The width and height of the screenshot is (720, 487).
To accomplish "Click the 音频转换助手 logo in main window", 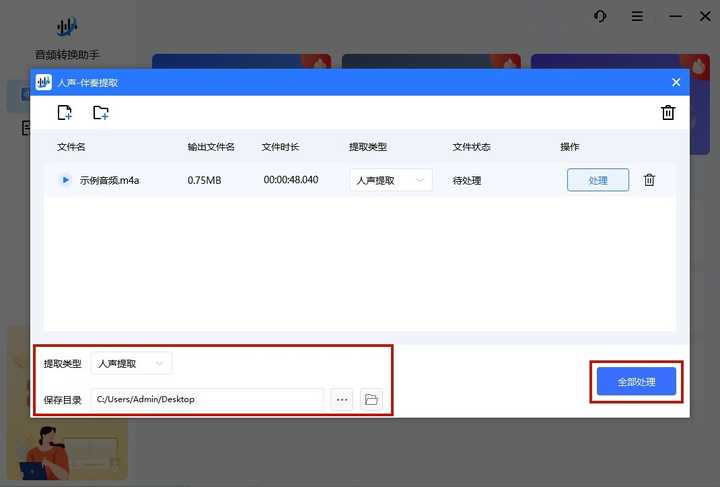I will [67, 28].
